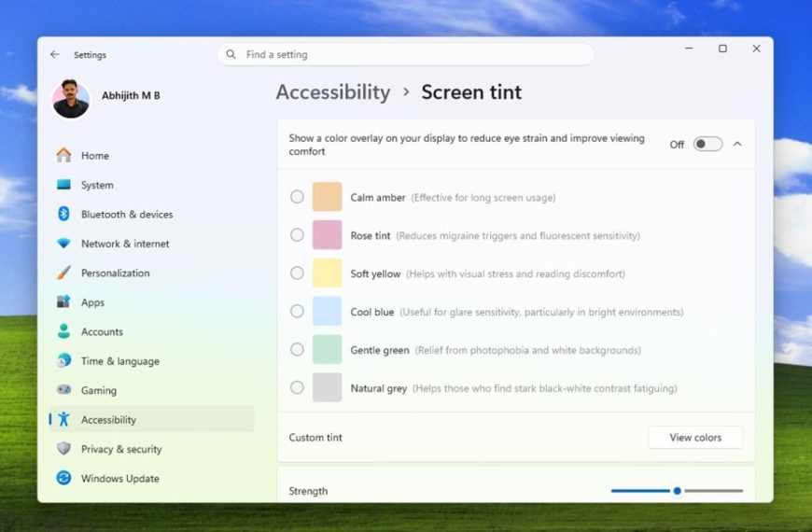Click the Apps icon in the sidebar
The width and height of the screenshot is (812, 532).
(63, 301)
